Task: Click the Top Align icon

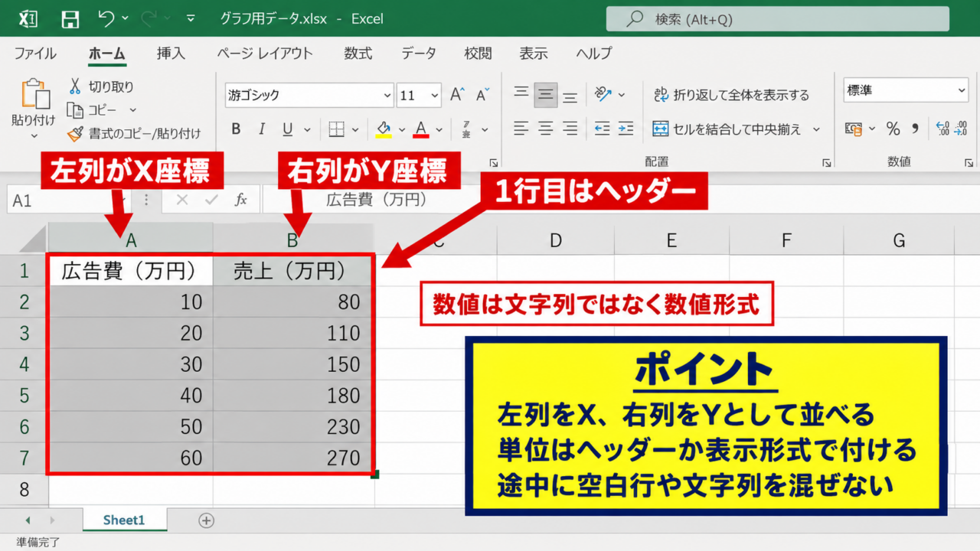Action: [521, 93]
